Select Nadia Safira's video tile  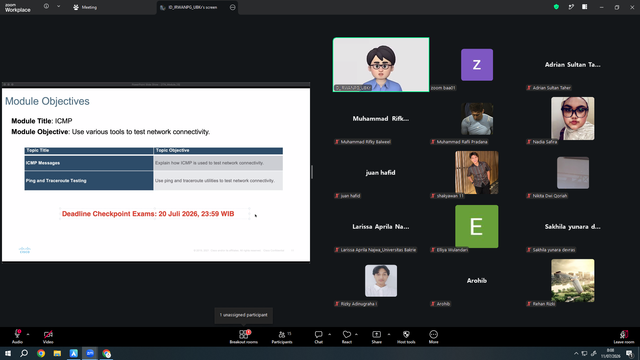click(x=573, y=118)
